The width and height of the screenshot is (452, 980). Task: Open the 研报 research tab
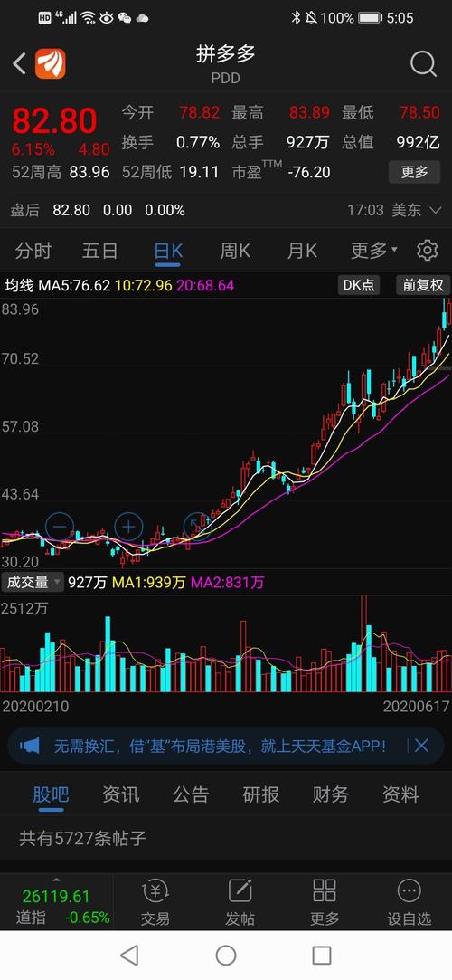click(x=260, y=794)
